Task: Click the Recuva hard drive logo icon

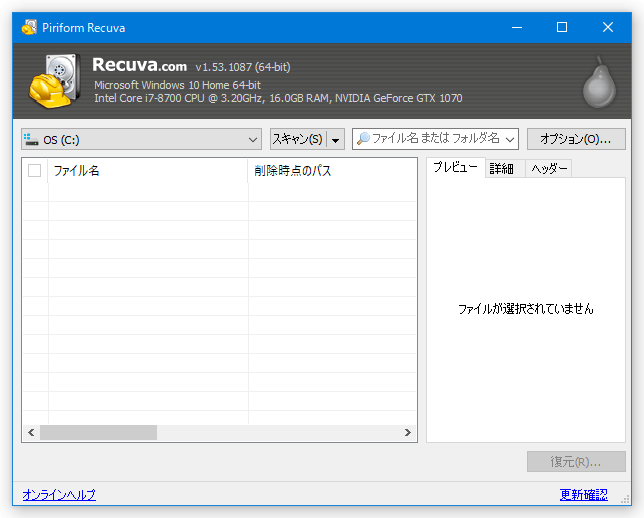Action: 54,81
